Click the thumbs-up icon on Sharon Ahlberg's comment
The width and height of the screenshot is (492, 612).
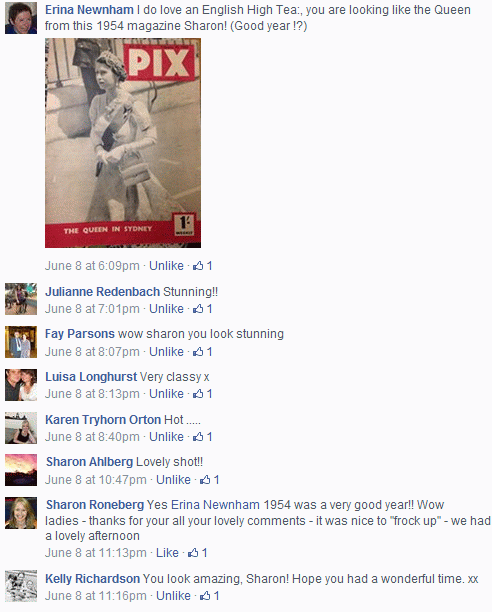(205, 480)
